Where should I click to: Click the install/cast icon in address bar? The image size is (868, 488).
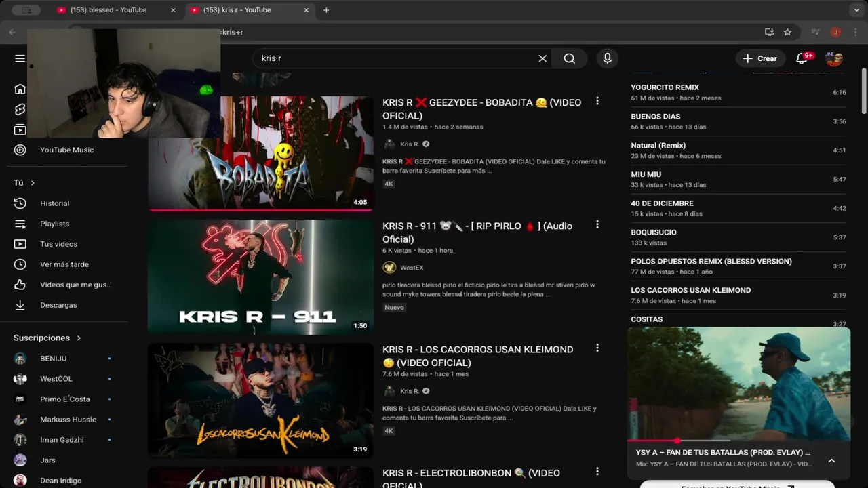click(769, 32)
